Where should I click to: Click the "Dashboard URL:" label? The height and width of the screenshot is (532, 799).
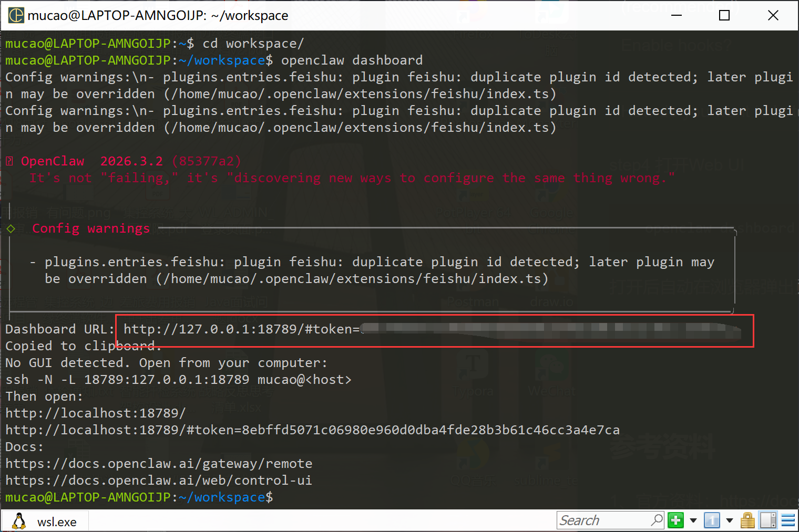pyautogui.click(x=60, y=329)
